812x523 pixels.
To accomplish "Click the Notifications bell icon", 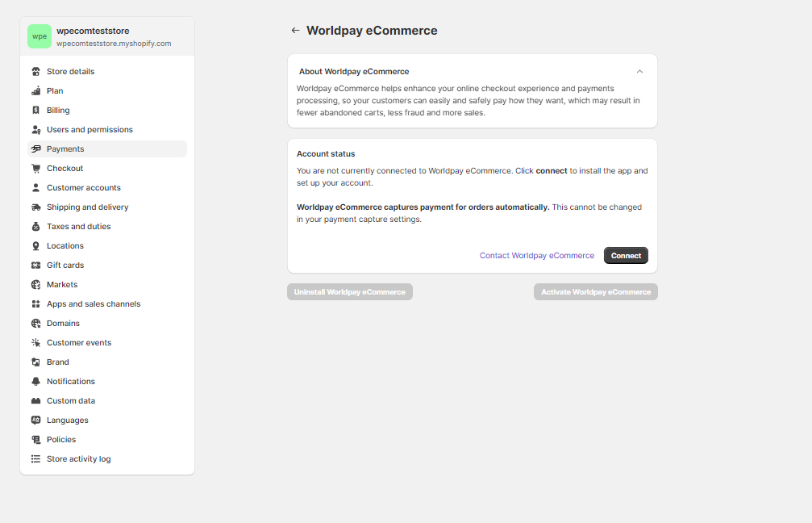I will [35, 382].
